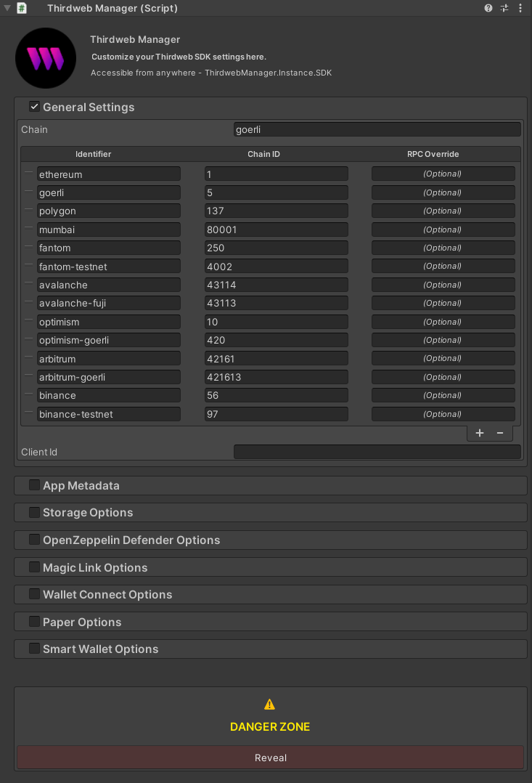Viewport: 532px width, 783px height.
Task: Click the Client Id label
Action: click(x=39, y=452)
